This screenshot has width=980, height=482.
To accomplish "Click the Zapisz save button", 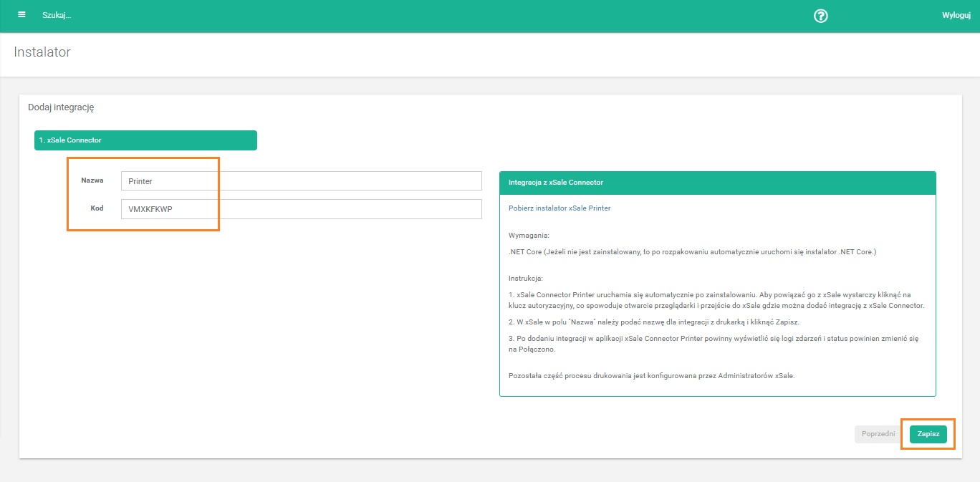I will (928, 434).
